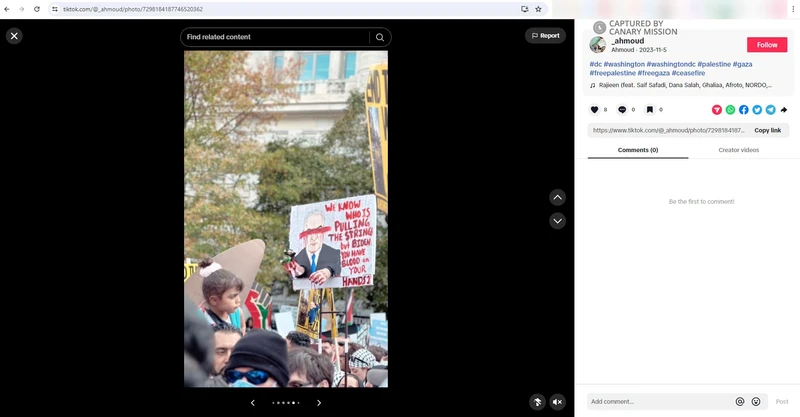Viewport: 800px width, 417px height.
Task: Share the post on Twitter
Action: coord(757,110)
